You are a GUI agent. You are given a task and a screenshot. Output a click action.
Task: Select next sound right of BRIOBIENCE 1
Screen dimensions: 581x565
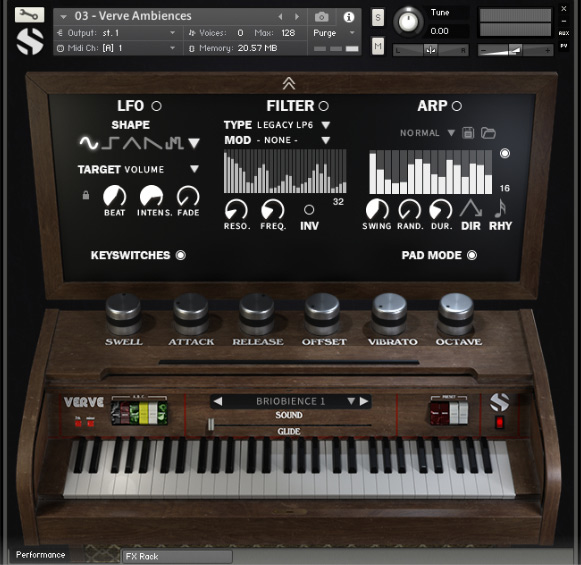point(364,401)
